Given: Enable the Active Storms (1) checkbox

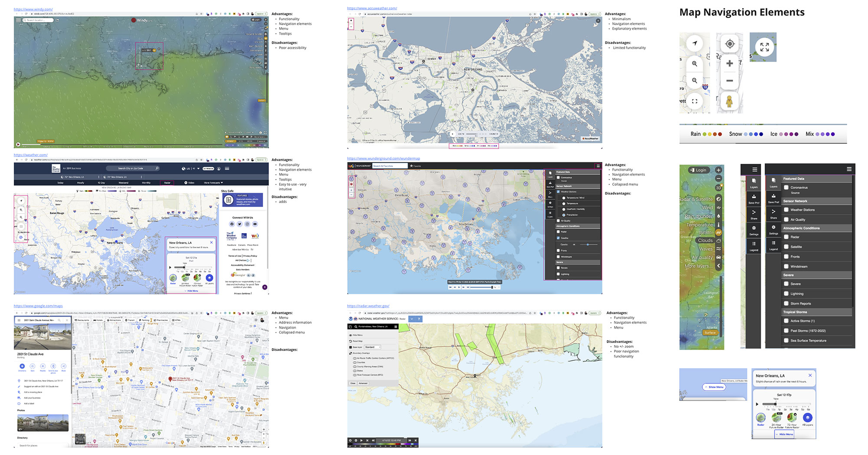Looking at the screenshot, I should click(x=786, y=321).
